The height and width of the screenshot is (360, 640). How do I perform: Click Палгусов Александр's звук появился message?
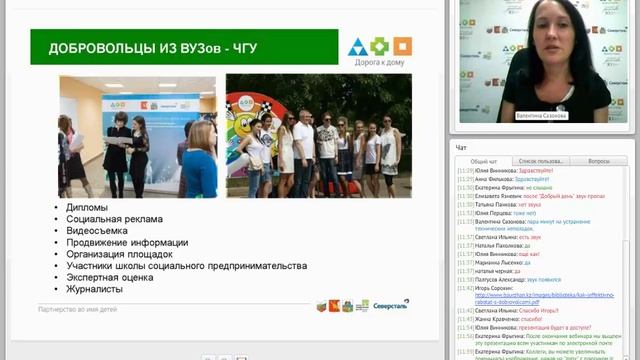point(509,280)
